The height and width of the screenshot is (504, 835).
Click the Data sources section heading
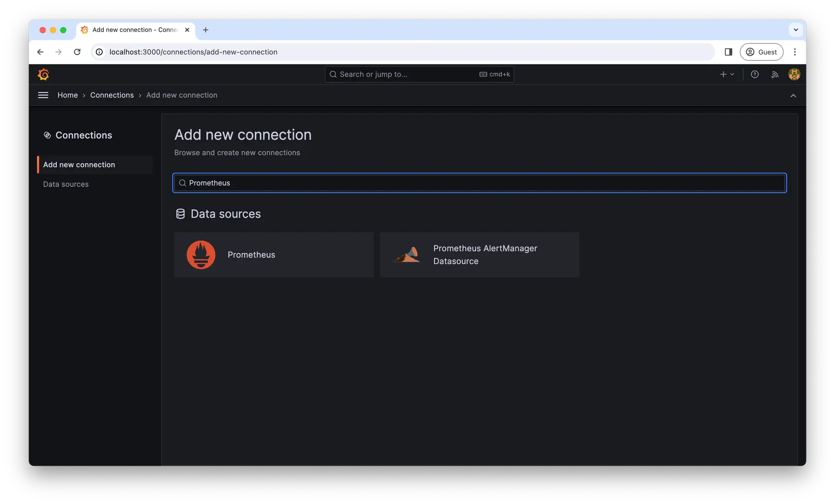click(x=225, y=214)
